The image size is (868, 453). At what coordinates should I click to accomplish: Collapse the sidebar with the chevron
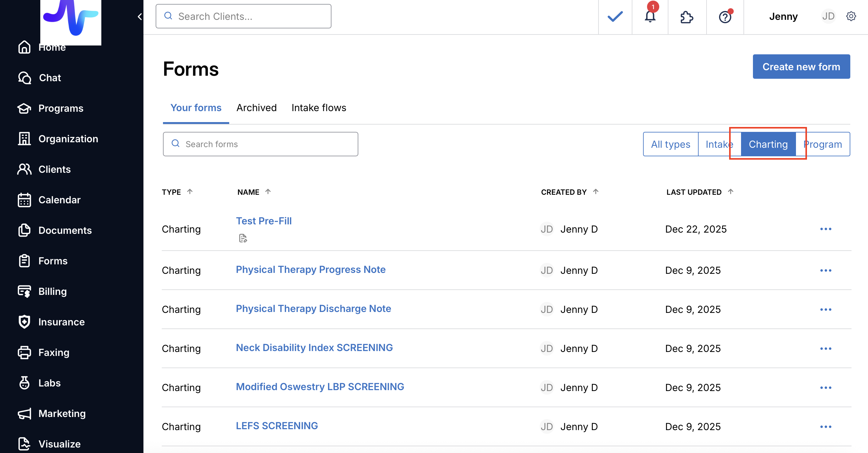[139, 16]
